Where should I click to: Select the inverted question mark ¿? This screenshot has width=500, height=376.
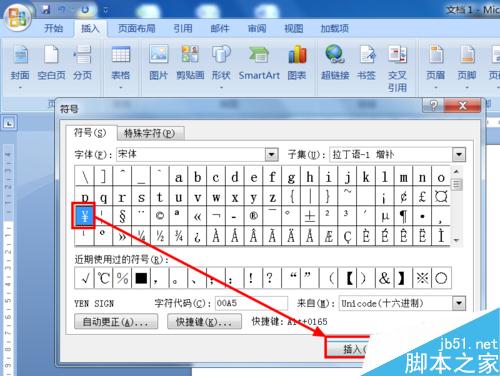click(197, 236)
